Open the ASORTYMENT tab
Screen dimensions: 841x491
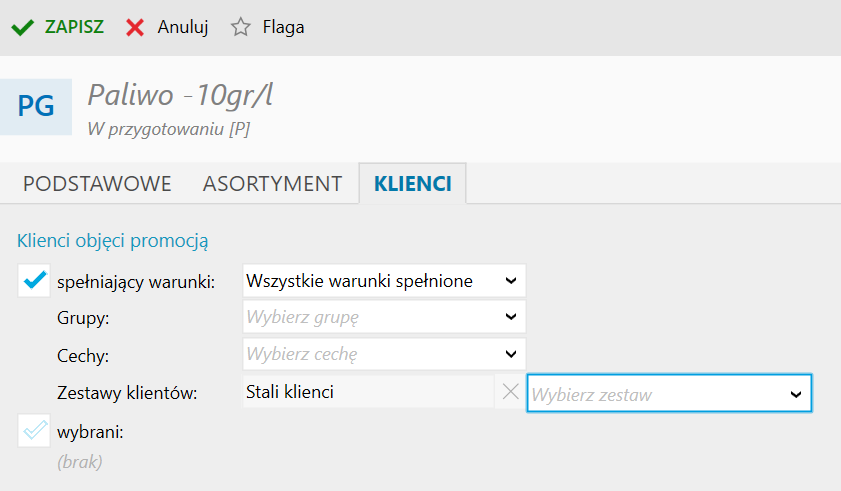pyautogui.click(x=272, y=184)
